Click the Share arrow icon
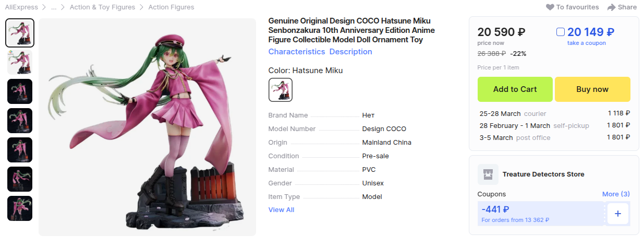Viewport: 644px width, 246px height. click(x=611, y=7)
